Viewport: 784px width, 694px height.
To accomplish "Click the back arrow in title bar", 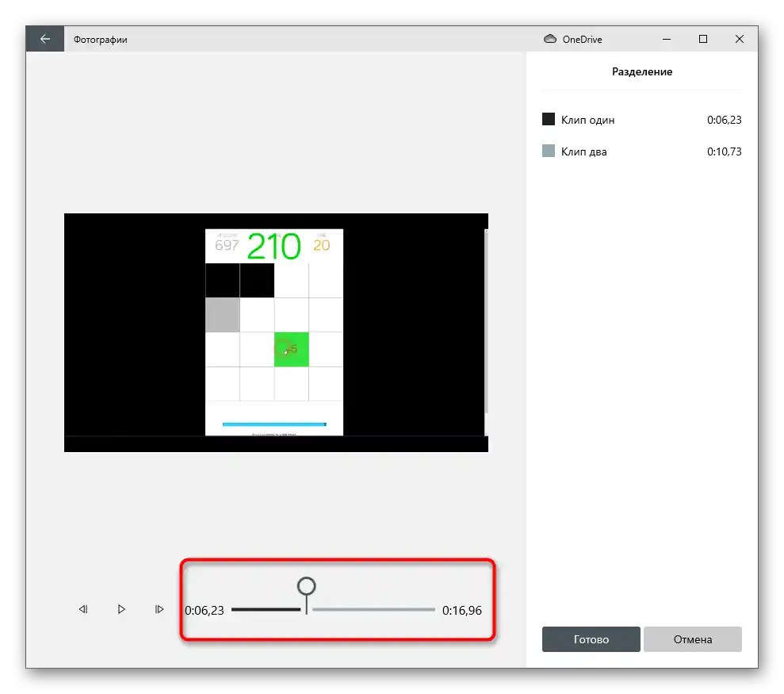I will (x=45, y=39).
